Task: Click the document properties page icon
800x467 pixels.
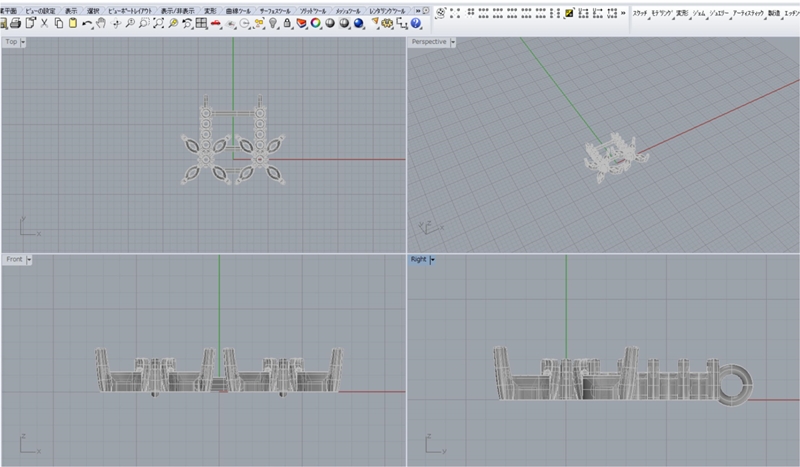Action: [31, 23]
